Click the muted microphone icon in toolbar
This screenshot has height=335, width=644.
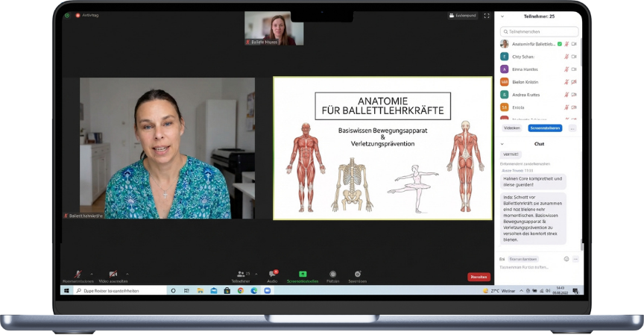(x=78, y=274)
